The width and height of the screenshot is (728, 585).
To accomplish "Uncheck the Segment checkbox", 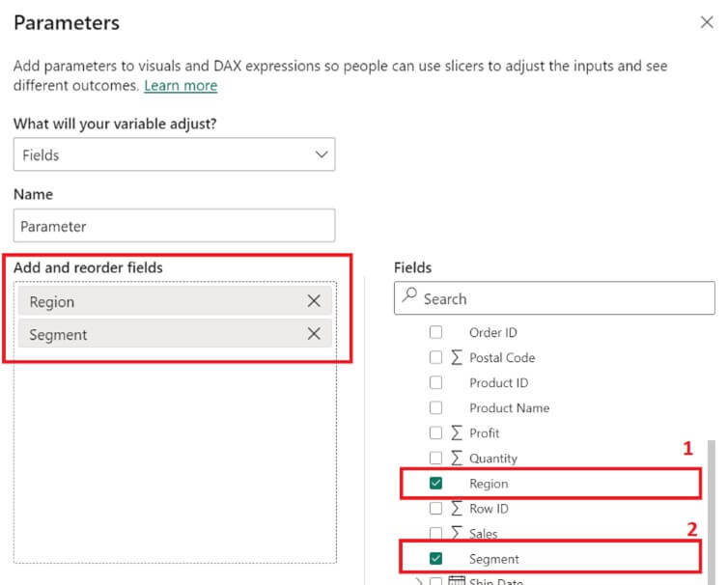I will tap(435, 559).
